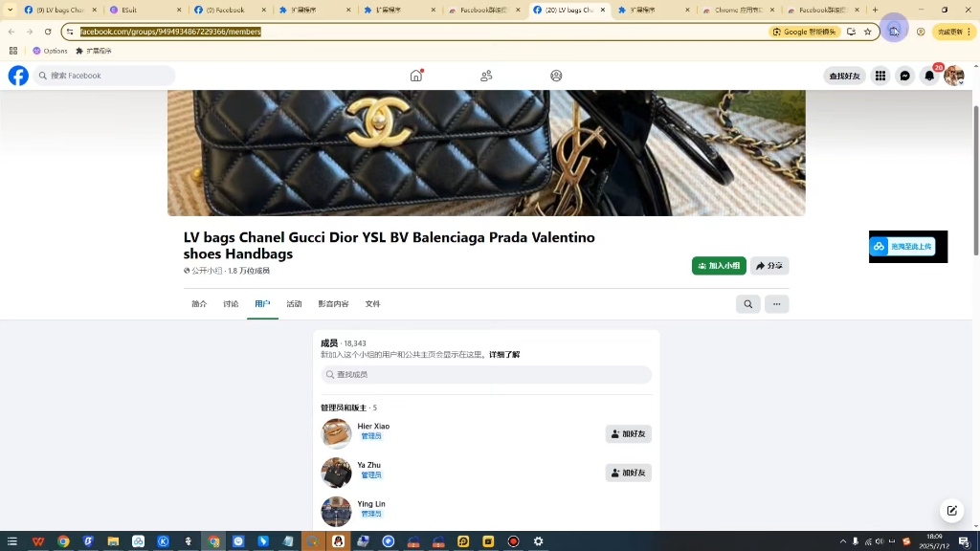
Task: Bookmark this page with the star icon
Action: (x=867, y=32)
